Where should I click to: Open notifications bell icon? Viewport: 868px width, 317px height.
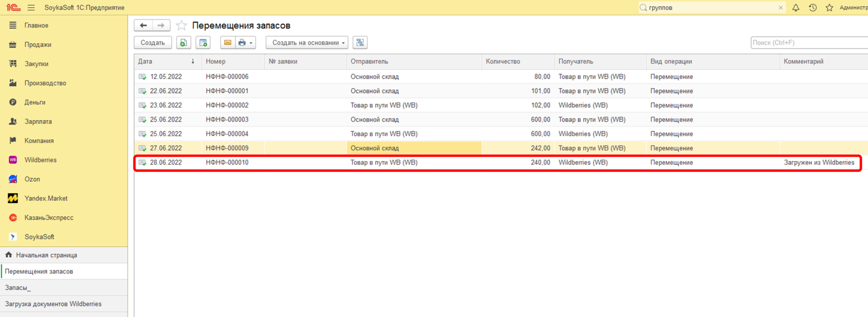(x=796, y=8)
